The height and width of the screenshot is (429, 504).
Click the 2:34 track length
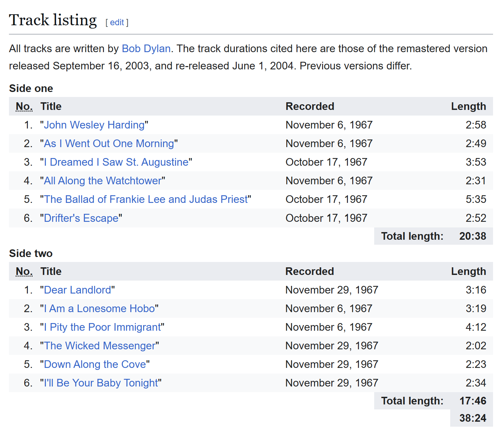click(476, 383)
